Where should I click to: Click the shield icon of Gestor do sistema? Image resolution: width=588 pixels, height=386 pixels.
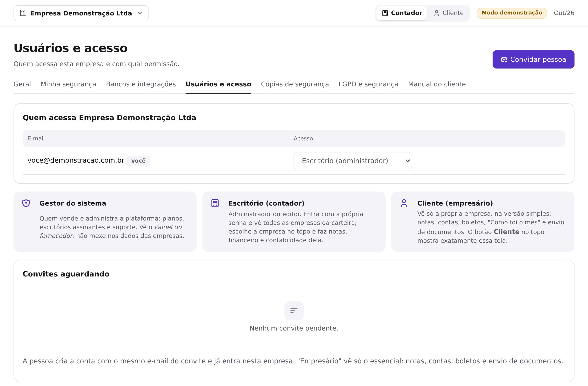[x=26, y=203]
